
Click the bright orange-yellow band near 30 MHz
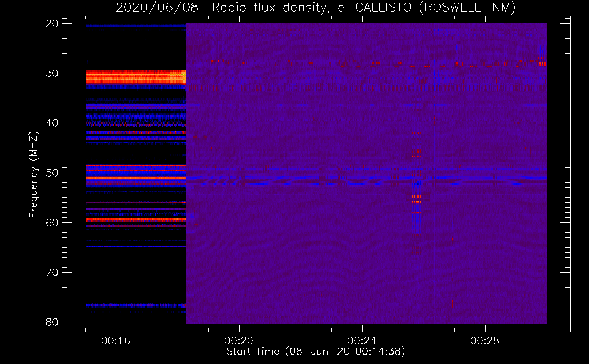[136, 78]
